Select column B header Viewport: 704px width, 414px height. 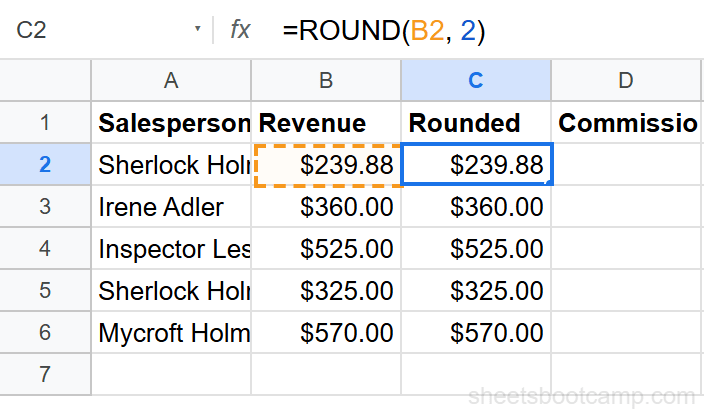coord(326,80)
